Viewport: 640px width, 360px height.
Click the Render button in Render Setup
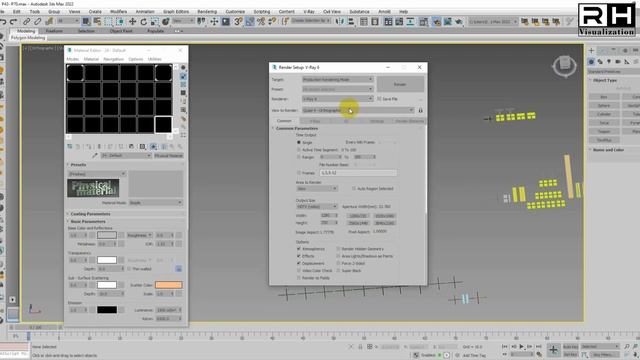coord(400,84)
